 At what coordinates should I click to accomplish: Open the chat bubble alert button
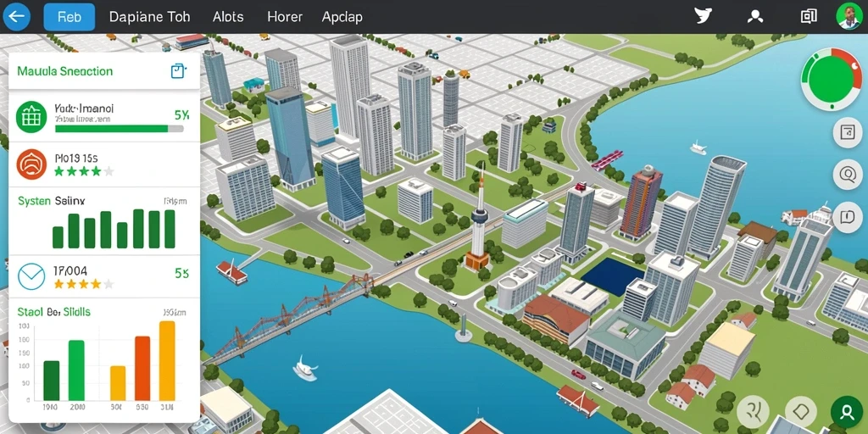[x=848, y=216]
